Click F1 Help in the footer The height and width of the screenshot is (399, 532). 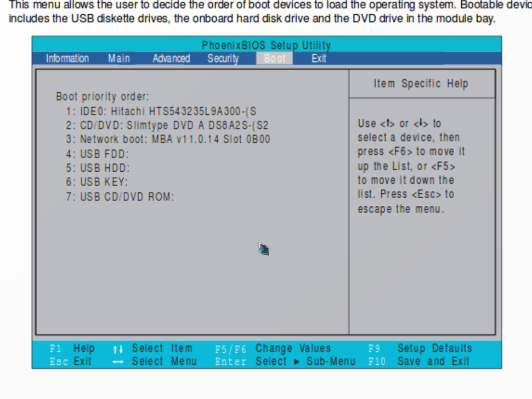click(72, 349)
